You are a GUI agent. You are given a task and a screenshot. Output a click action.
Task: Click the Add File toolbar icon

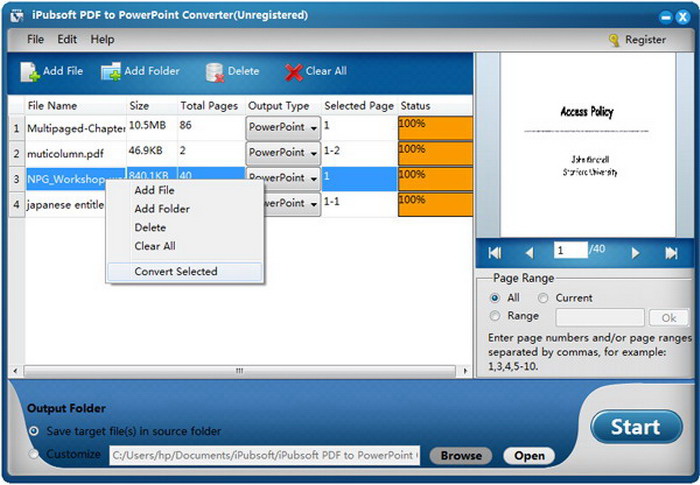pos(30,71)
